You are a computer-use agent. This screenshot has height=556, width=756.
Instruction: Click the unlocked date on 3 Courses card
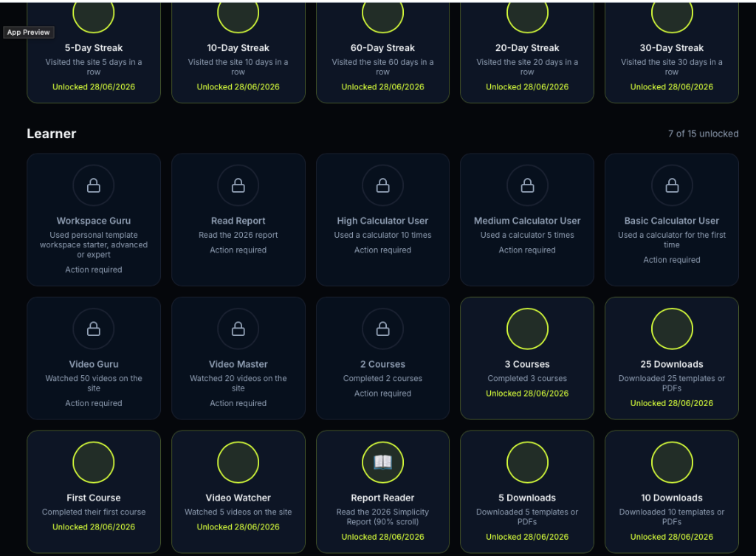pyautogui.click(x=527, y=393)
